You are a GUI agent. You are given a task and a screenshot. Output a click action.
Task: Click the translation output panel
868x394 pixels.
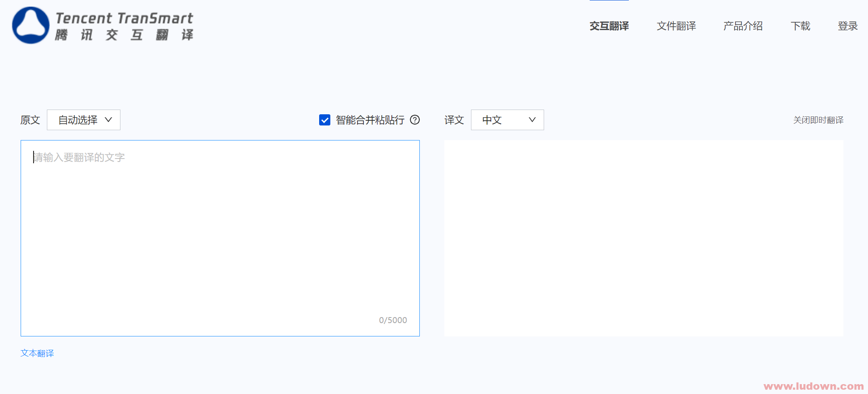point(643,238)
